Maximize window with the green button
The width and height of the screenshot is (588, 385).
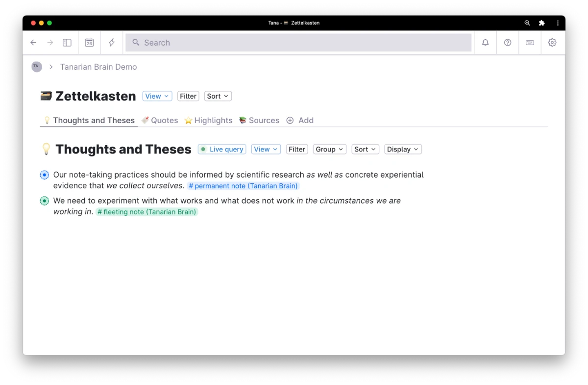(x=49, y=23)
